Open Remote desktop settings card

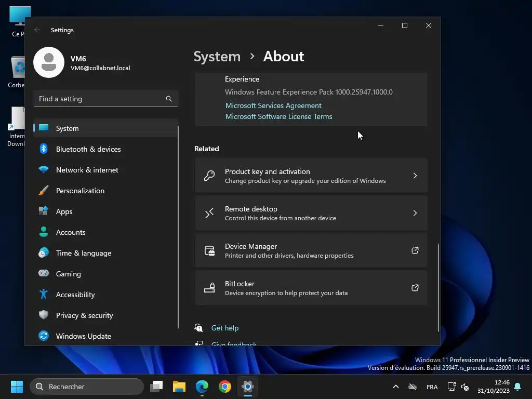coord(311,213)
